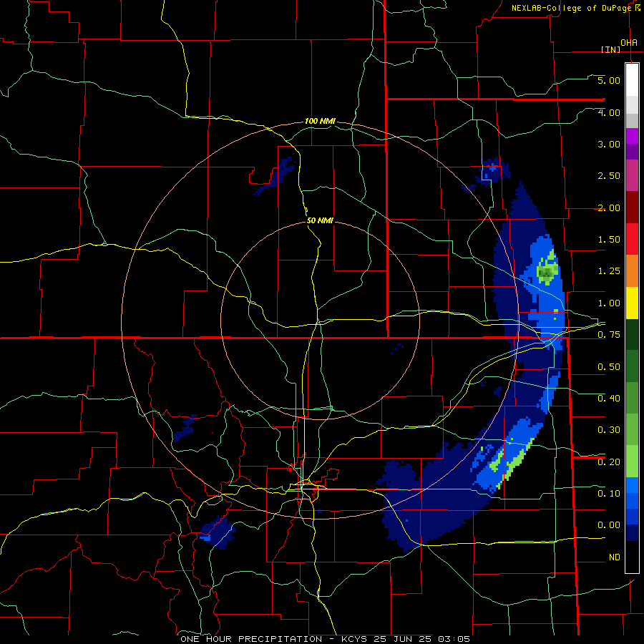644x644 pixels.
Task: Pick the navy legend color block
Action: [632, 533]
